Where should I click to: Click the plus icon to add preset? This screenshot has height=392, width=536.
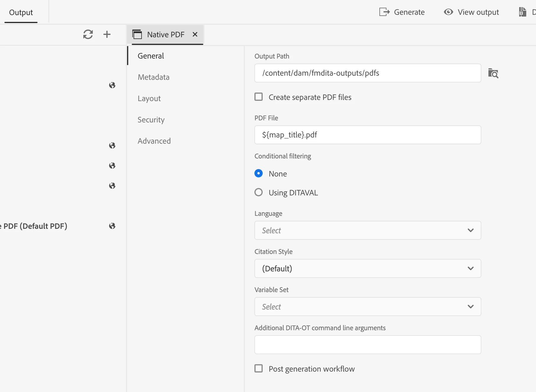[x=107, y=34]
